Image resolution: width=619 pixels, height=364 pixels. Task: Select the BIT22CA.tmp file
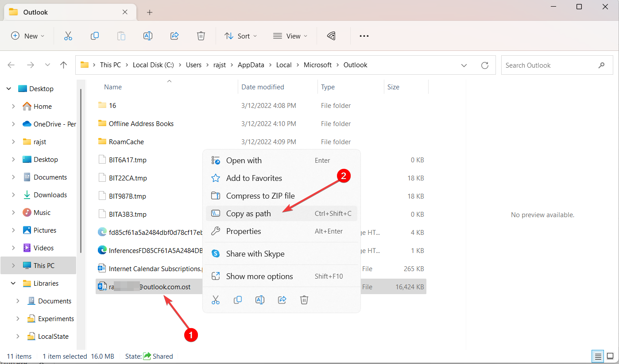pyautogui.click(x=128, y=178)
